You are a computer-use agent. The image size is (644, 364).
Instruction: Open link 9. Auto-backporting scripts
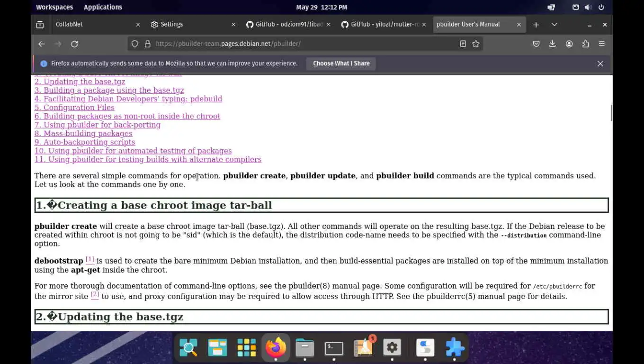[x=84, y=142]
